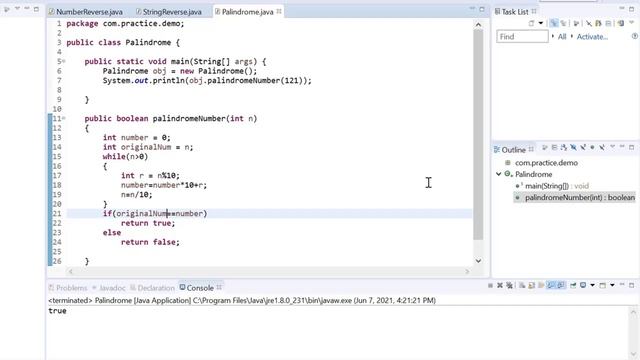Viewport: 640px width, 360px height.
Task: Click the editor horizontal scrollbar left arrow
Action: [x=71, y=271]
